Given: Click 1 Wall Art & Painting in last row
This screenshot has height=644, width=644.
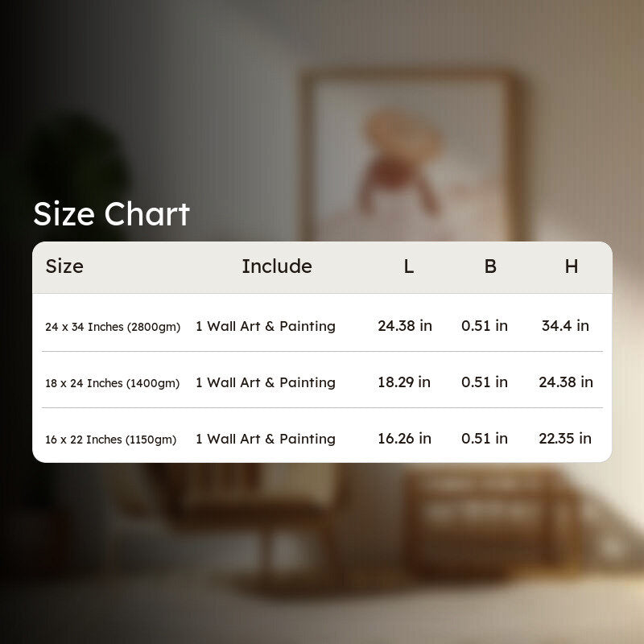Looking at the screenshot, I should point(266,439).
